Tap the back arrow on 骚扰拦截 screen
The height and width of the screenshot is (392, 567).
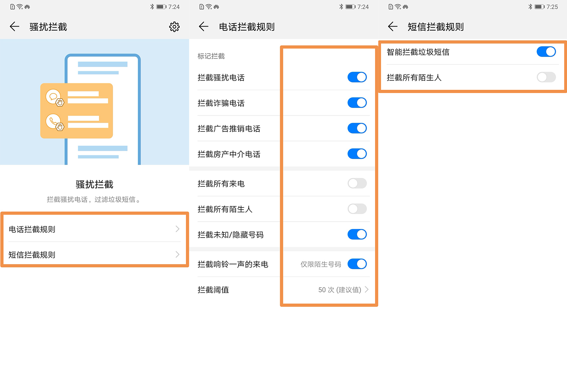tap(14, 27)
